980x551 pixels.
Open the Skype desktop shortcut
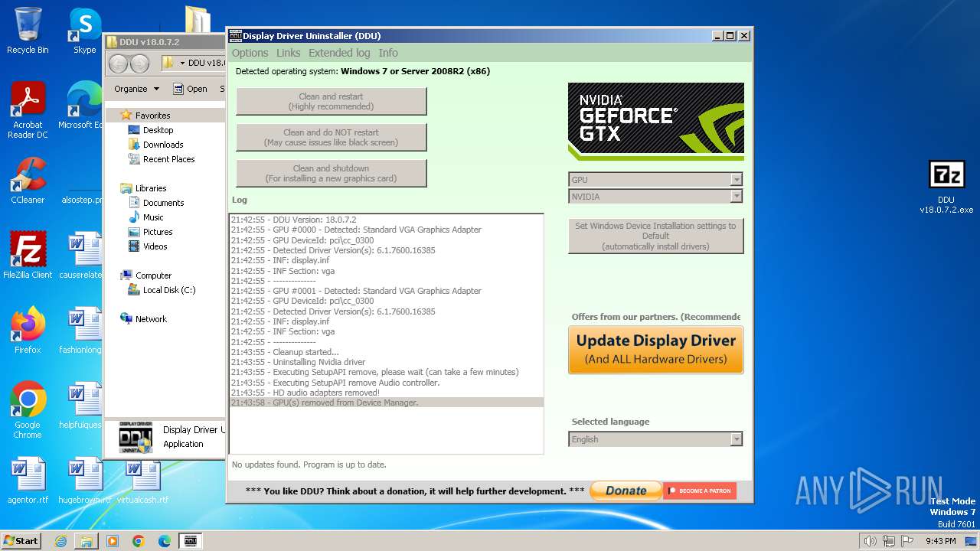click(x=85, y=31)
